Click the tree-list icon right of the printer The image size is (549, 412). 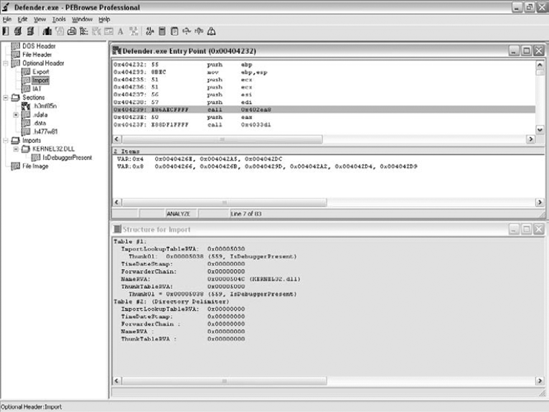pyautogui.click(x=84, y=32)
